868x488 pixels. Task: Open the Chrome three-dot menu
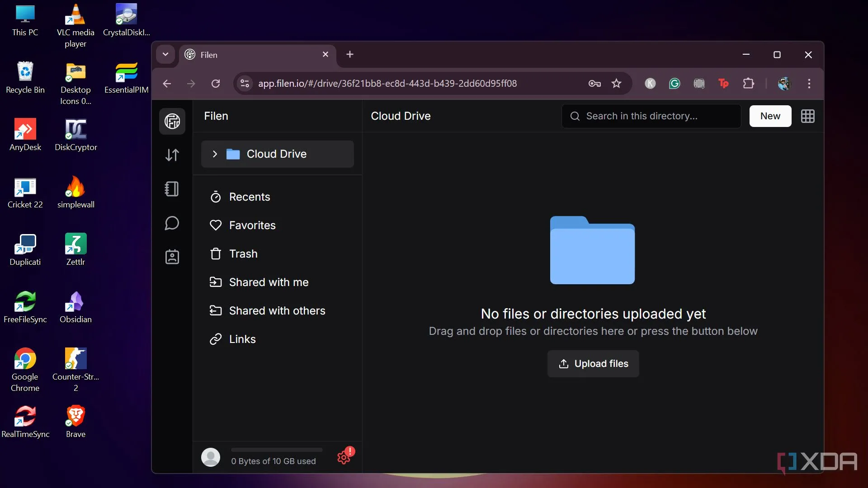(x=809, y=84)
